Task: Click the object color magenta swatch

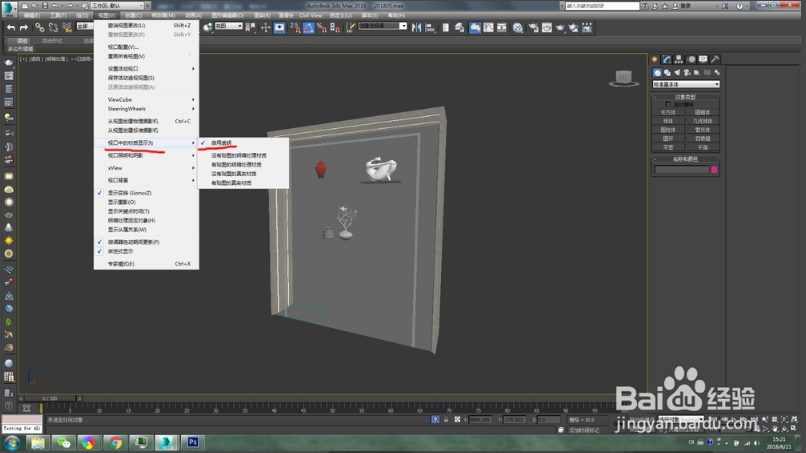Action: tap(714, 170)
